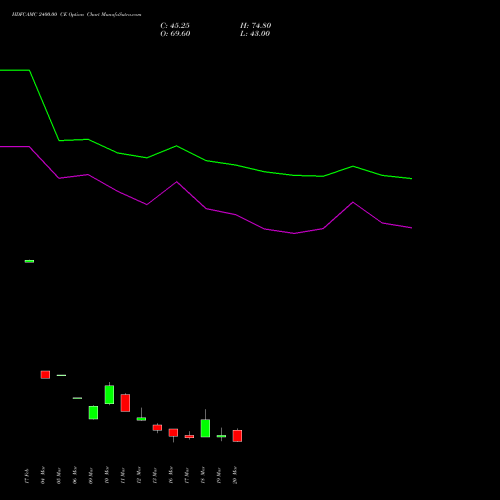Screen dimensions: 500x500
Task: Click the red candle above 11 Mar
Action: point(125,403)
